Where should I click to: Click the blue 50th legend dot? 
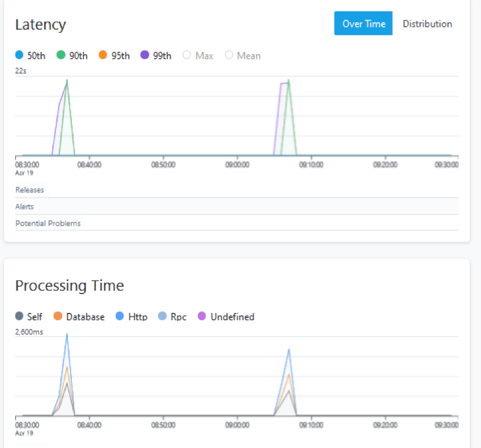19,55
